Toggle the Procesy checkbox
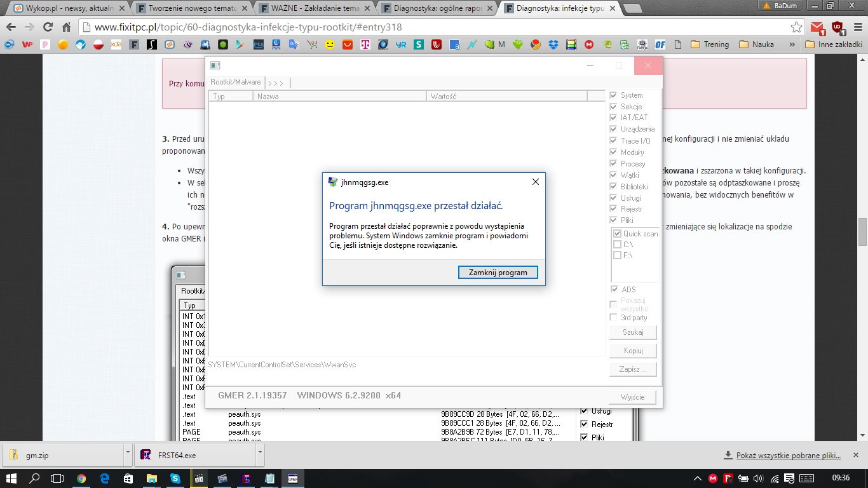The height and width of the screenshot is (488, 868). coord(613,163)
